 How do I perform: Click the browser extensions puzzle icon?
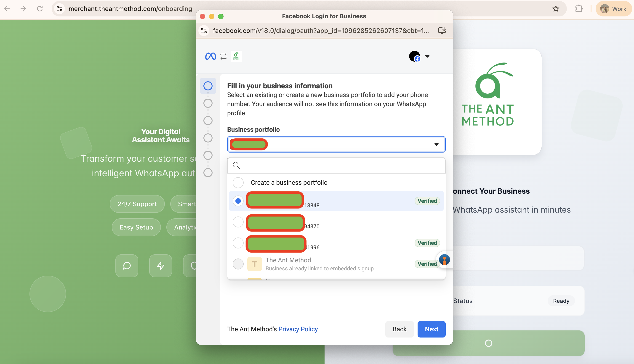coord(579,8)
